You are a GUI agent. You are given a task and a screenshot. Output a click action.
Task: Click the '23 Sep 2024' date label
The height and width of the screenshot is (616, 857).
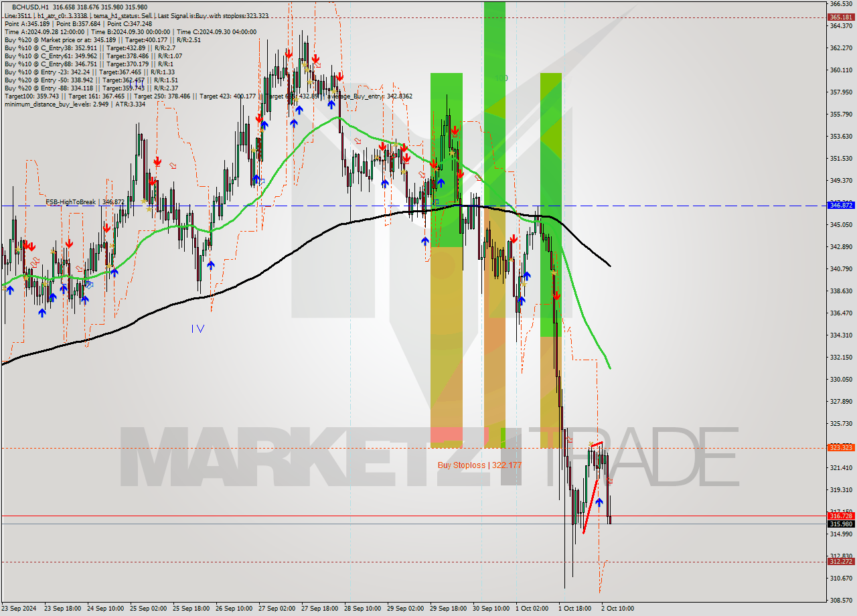[19, 609]
